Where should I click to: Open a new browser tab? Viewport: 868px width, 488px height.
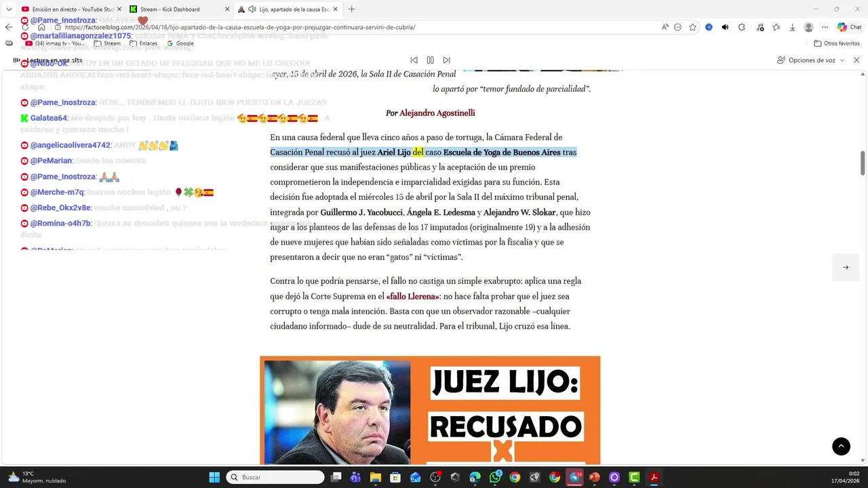coord(351,9)
